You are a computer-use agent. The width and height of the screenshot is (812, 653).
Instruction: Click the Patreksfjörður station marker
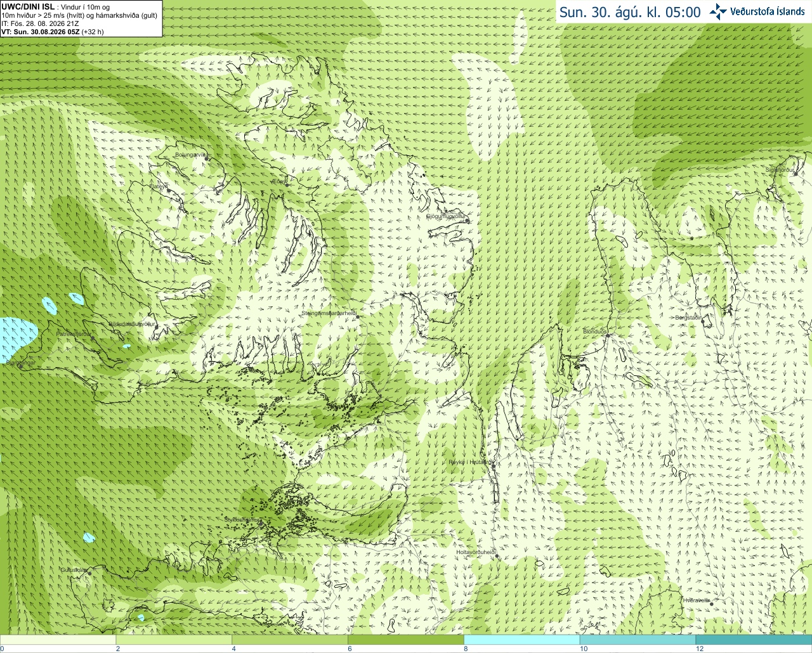93,338
